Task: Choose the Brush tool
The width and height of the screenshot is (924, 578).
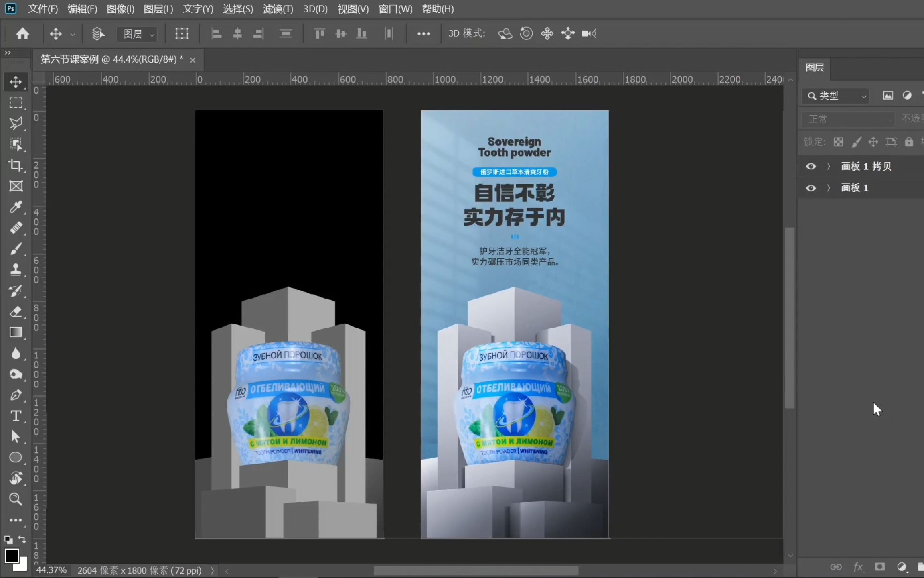Action: click(x=16, y=249)
